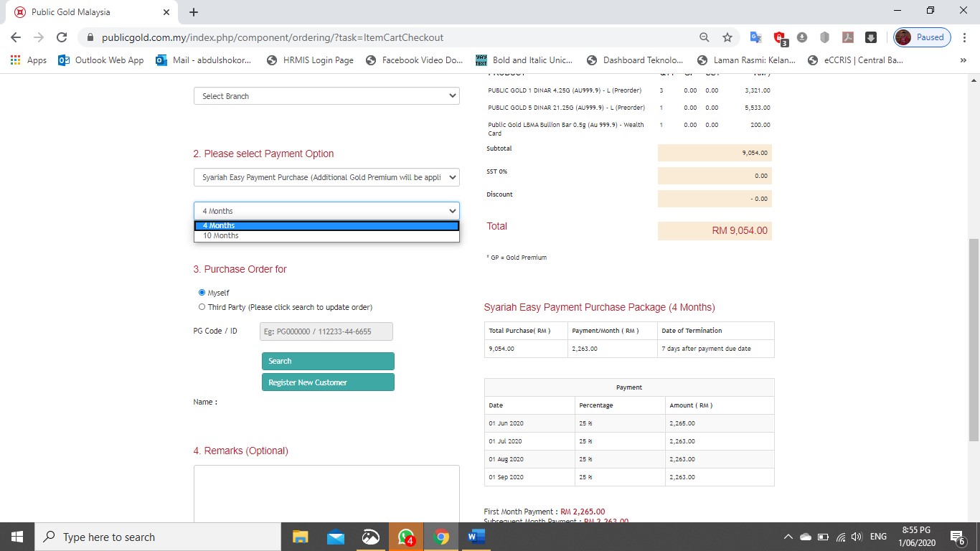The width and height of the screenshot is (980, 551).
Task: Open battery status tray icon
Action: coord(823,537)
